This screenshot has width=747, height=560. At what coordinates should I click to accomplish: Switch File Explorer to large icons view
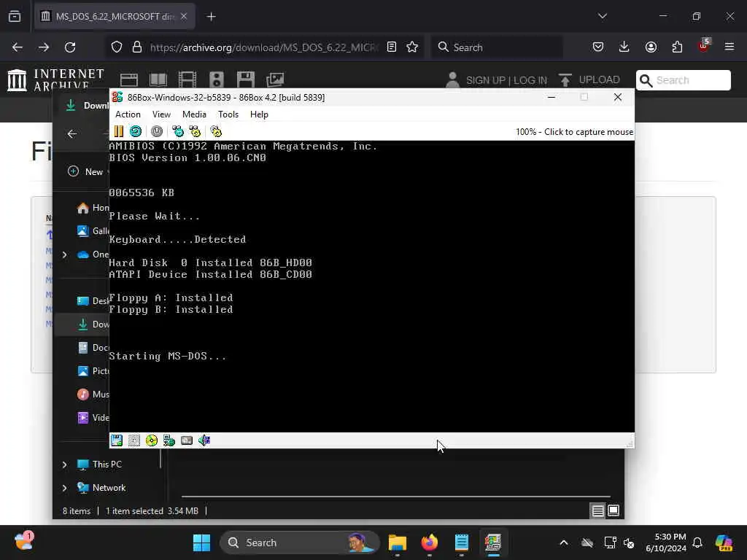(x=614, y=511)
